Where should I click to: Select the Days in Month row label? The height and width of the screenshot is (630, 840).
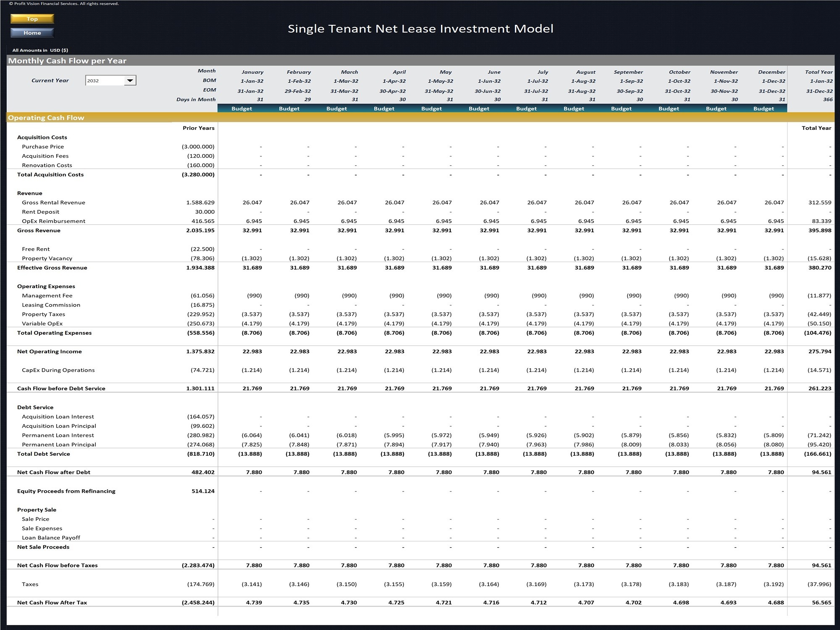click(x=197, y=100)
